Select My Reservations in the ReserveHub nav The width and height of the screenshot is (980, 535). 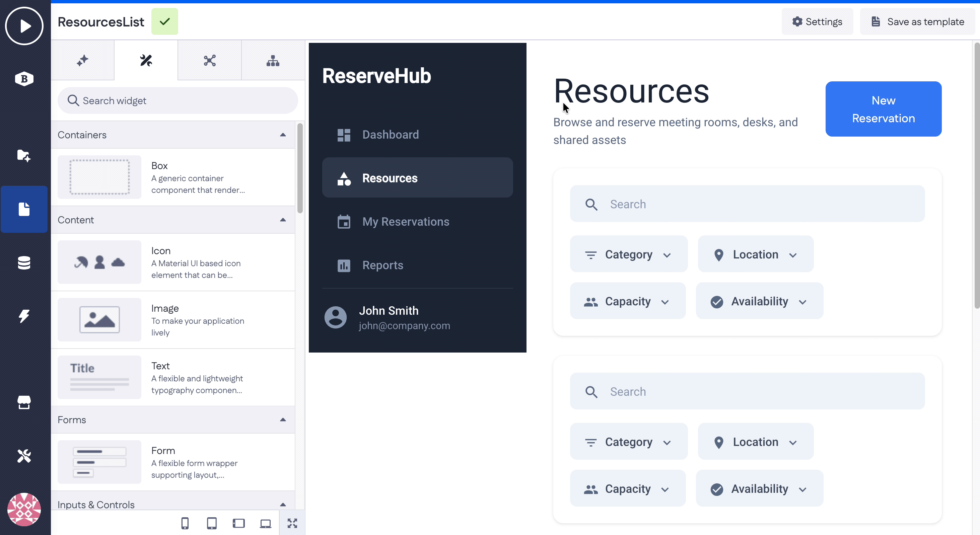click(x=406, y=222)
